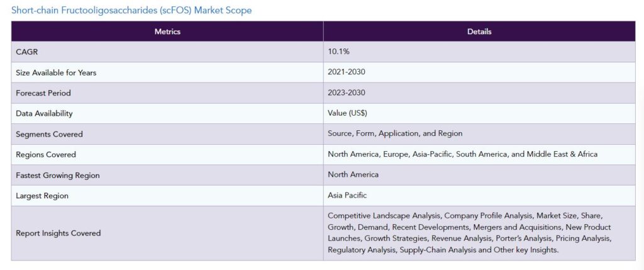Viewport: 644px width, 270px height.
Task: Select the Regions Covered label
Action: pyautogui.click(x=45, y=155)
